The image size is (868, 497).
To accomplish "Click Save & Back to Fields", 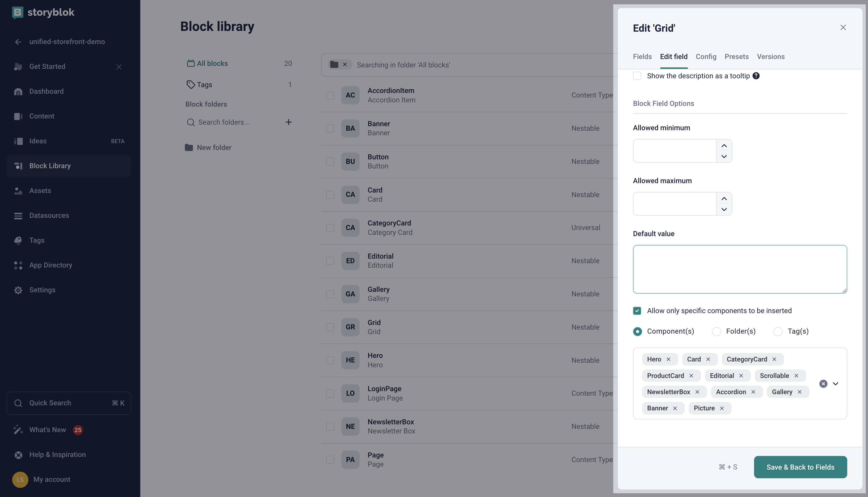I will pyautogui.click(x=800, y=467).
